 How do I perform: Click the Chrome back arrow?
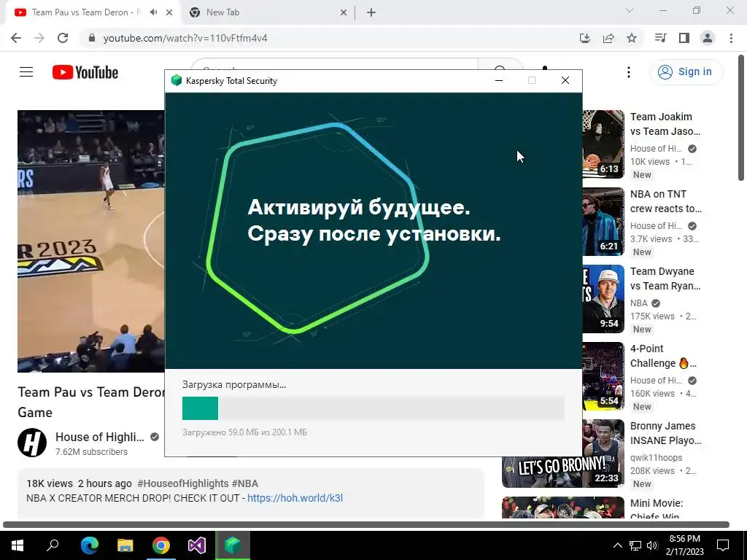[x=16, y=38]
